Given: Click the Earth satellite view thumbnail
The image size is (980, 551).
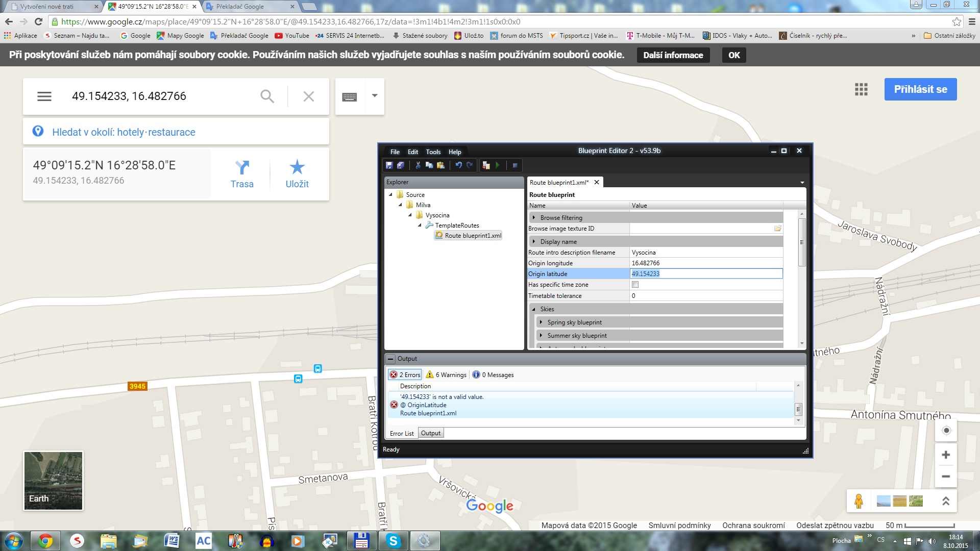Looking at the screenshot, I should (x=53, y=481).
